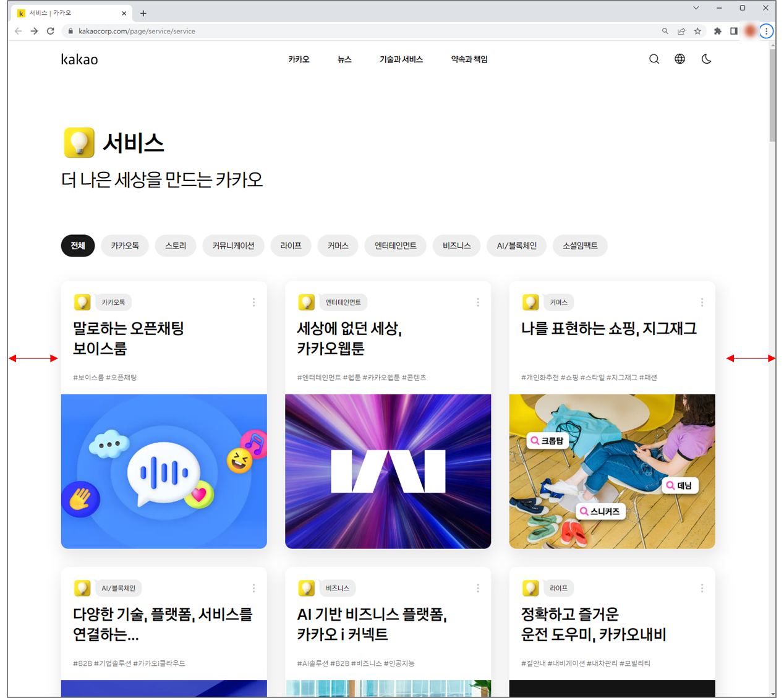
Task: Click 라이프 tag on 카카오내비 card
Action: click(559, 588)
